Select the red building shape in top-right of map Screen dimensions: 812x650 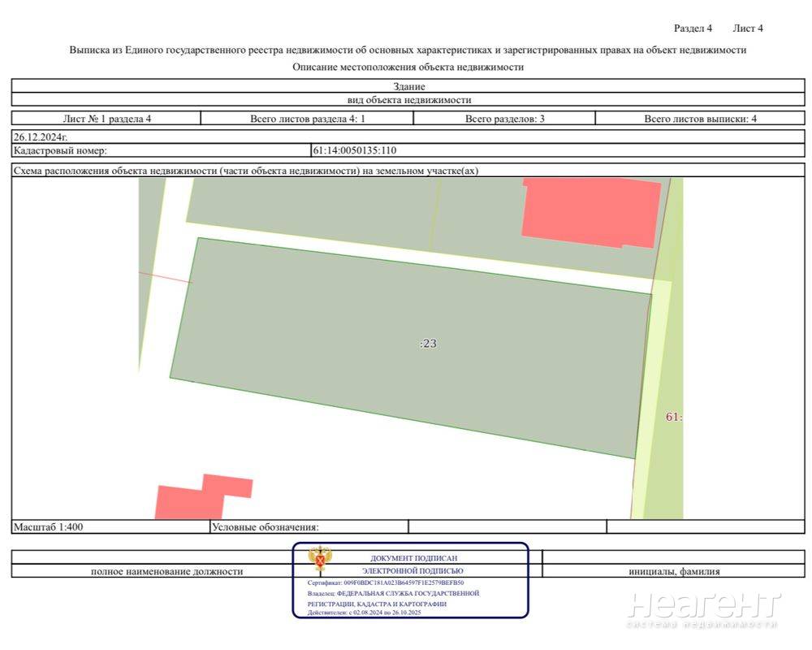[x=590, y=212]
